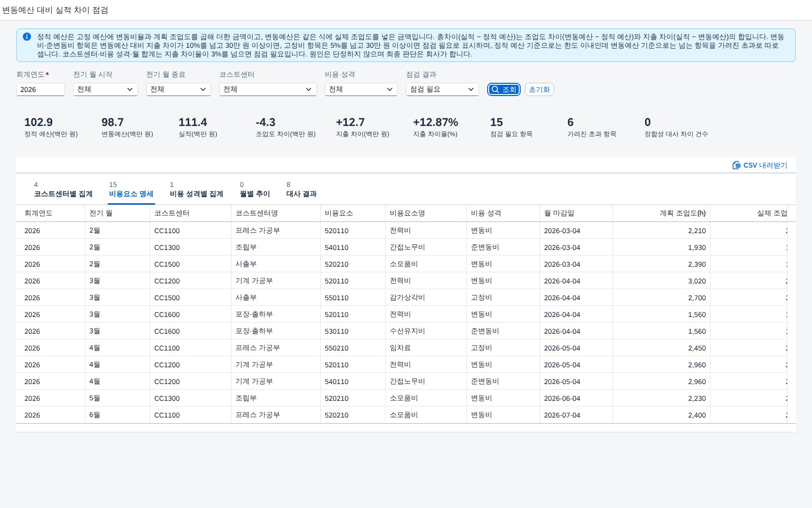Click the 비용요소명 column header

tap(426, 213)
